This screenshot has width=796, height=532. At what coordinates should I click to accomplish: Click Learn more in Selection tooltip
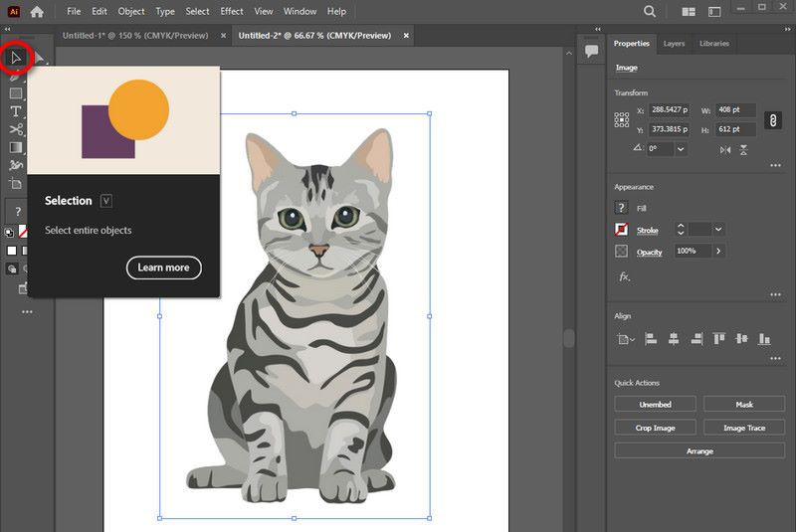point(163,267)
